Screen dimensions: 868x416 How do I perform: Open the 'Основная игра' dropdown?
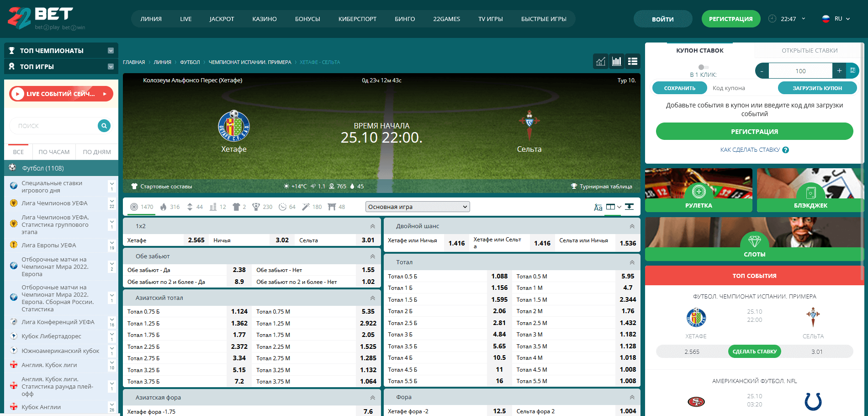tap(418, 207)
